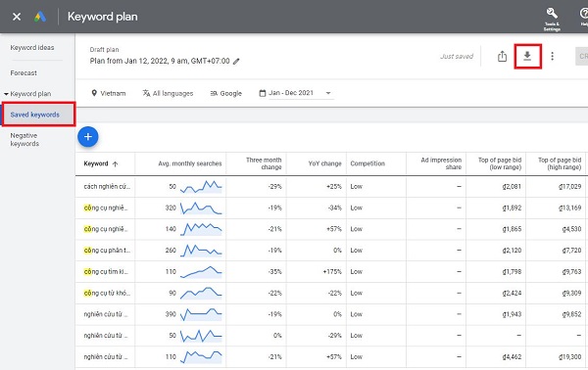The height and width of the screenshot is (370, 588).
Task: Select the keyword 'cách nghiên cứ...' row
Action: point(107,187)
